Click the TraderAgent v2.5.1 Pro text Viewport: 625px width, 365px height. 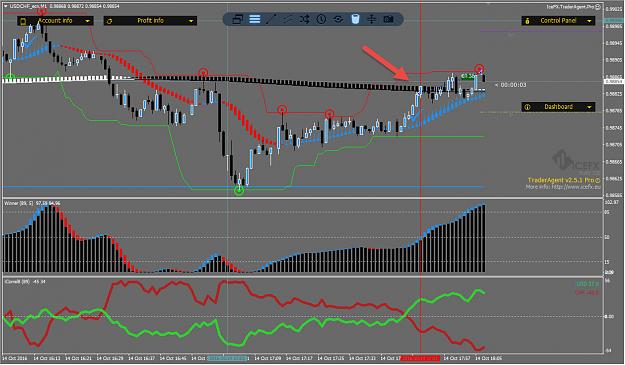pos(561,180)
